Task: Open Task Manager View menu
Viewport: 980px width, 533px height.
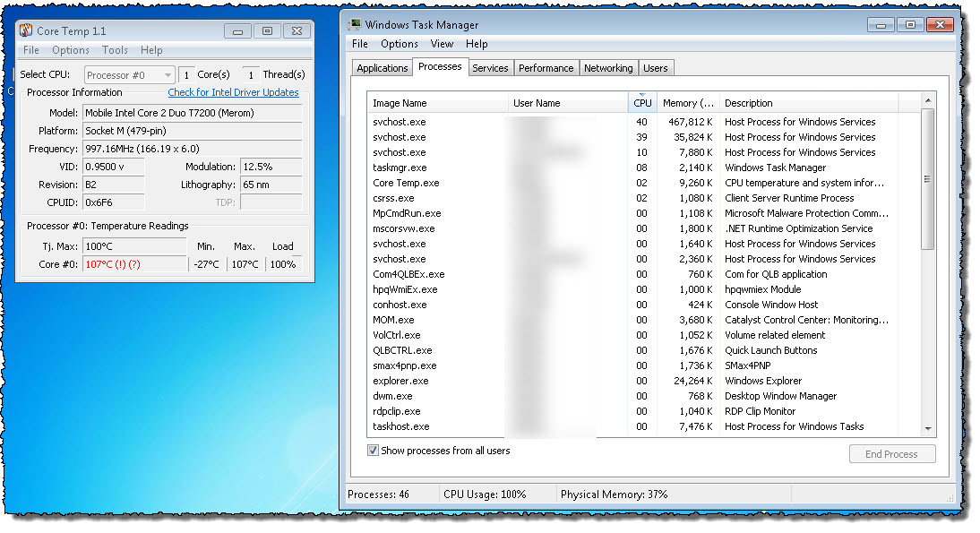Action: pyautogui.click(x=442, y=44)
